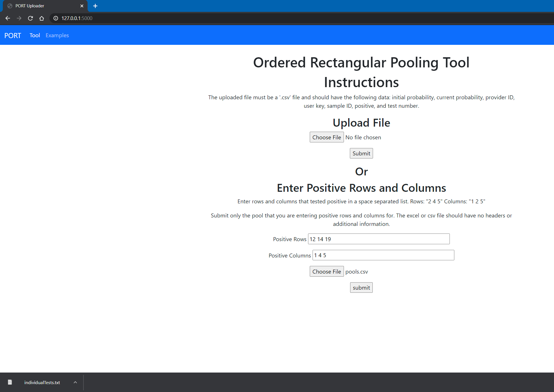Close the PORT Uploader tab
The image size is (554, 392).
82,6
